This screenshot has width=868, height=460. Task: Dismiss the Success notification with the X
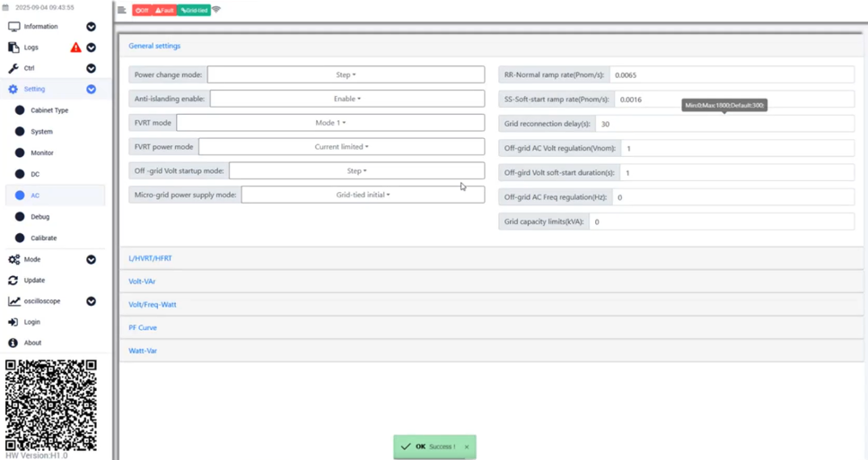[467, 447]
